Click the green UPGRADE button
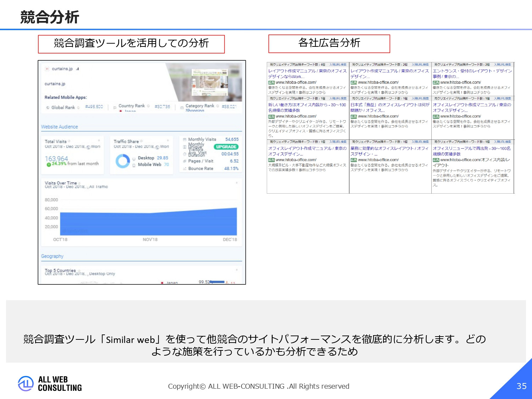The image size is (532, 399). point(226,147)
